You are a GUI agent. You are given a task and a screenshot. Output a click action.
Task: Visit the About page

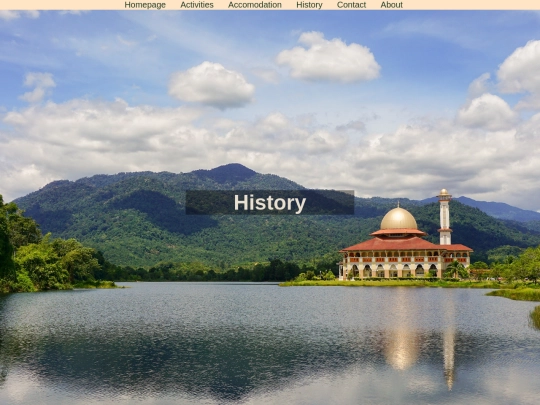(x=392, y=5)
